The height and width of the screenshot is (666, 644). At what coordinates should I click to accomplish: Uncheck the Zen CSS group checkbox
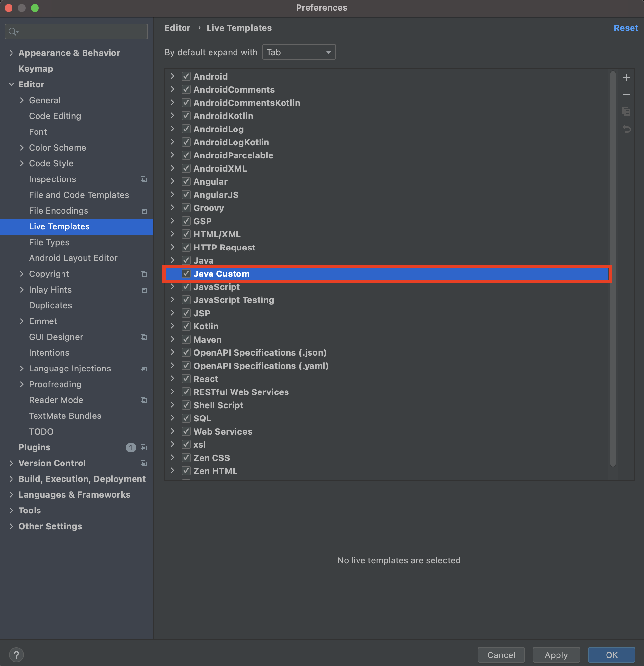point(186,458)
